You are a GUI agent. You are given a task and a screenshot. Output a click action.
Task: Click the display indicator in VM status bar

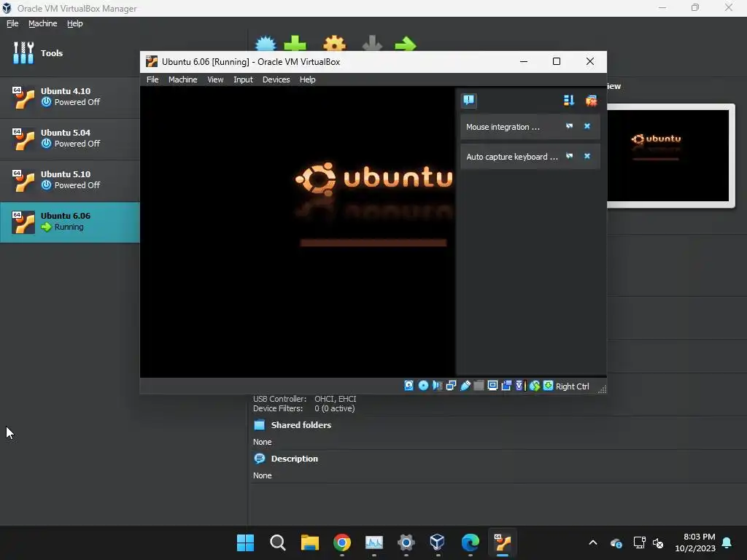(492, 386)
